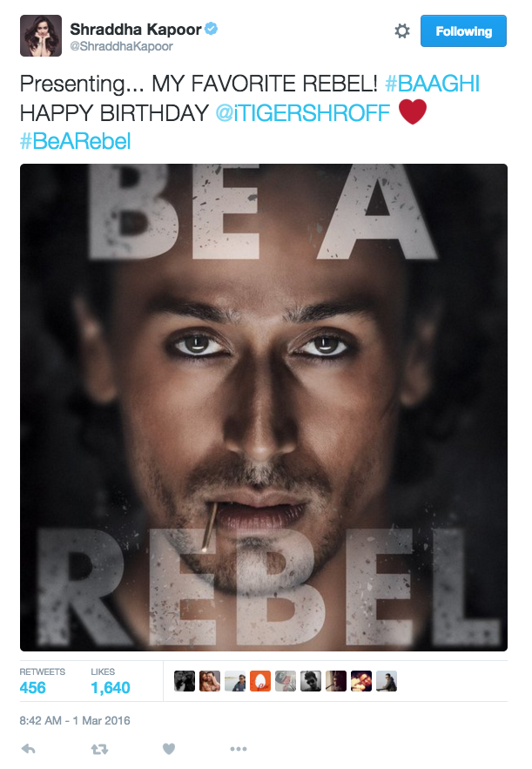Like the tweet with heart icon

tap(169, 749)
